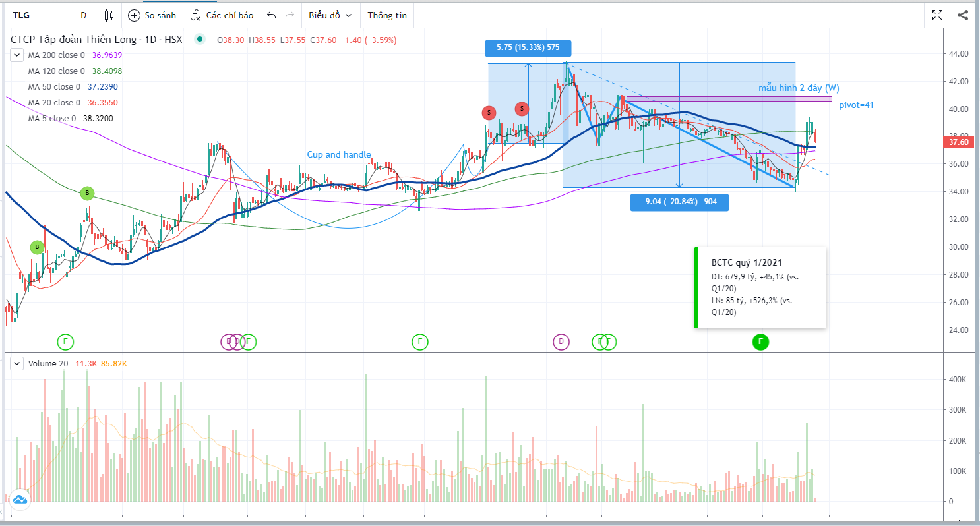Enter fullscreen mode for the chart
The image size is (980, 526).
pyautogui.click(x=936, y=15)
